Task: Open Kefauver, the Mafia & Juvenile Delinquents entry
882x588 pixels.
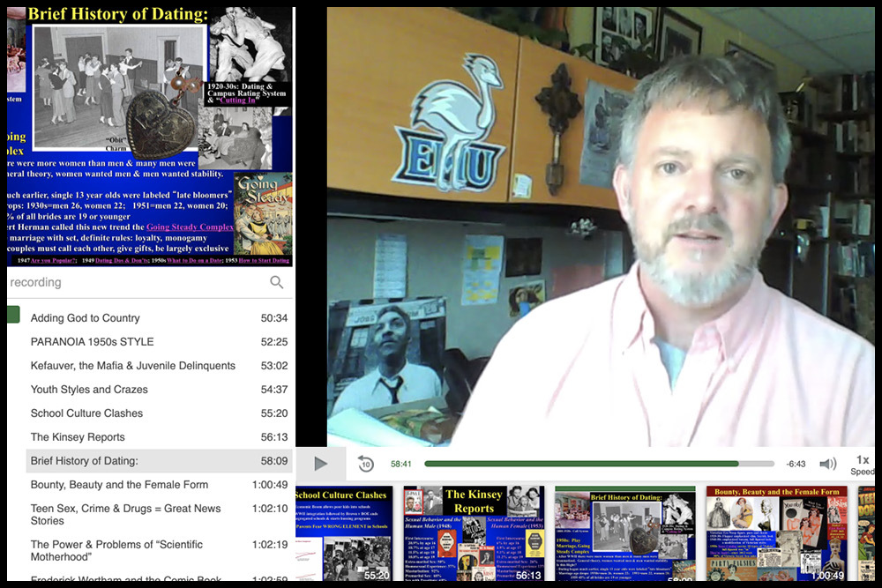Action: tap(133, 366)
